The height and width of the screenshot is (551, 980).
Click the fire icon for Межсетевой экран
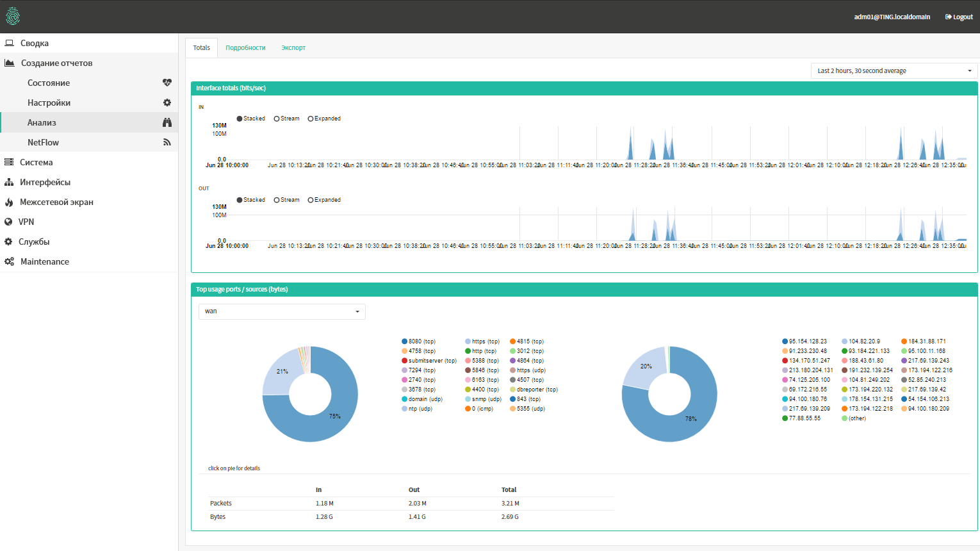point(9,202)
